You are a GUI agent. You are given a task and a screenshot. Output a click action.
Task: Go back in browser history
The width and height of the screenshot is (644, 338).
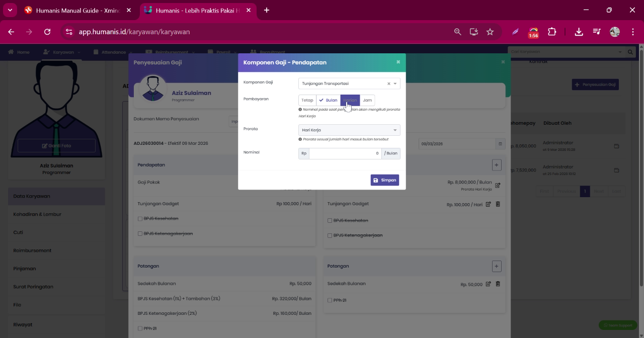pos(11,32)
